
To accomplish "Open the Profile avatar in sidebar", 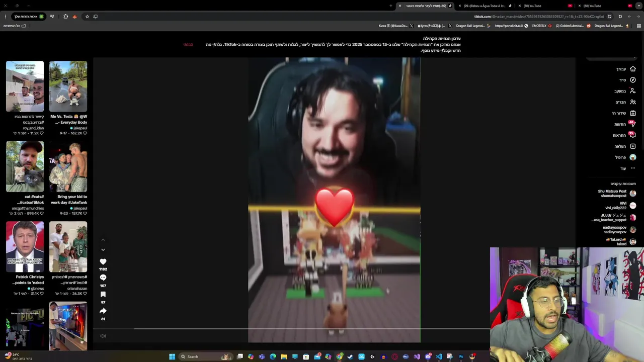I will pos(632,157).
